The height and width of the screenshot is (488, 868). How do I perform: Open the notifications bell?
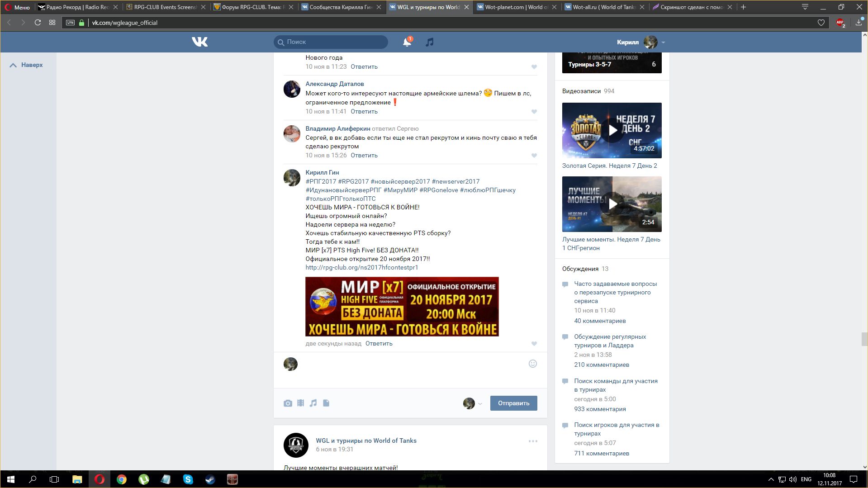click(407, 42)
